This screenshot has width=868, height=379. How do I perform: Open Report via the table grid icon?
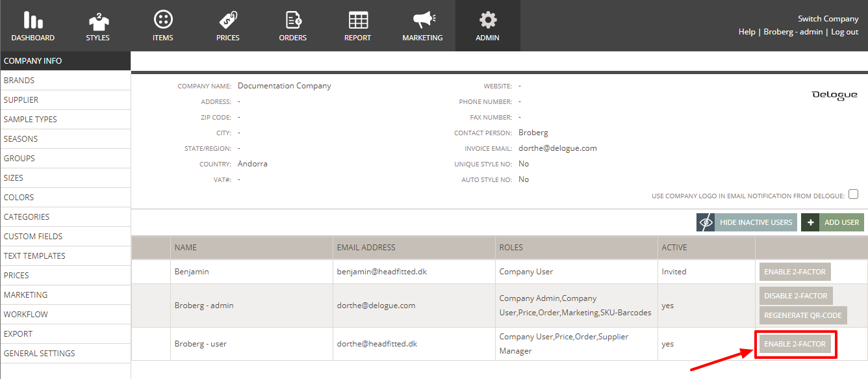click(357, 20)
